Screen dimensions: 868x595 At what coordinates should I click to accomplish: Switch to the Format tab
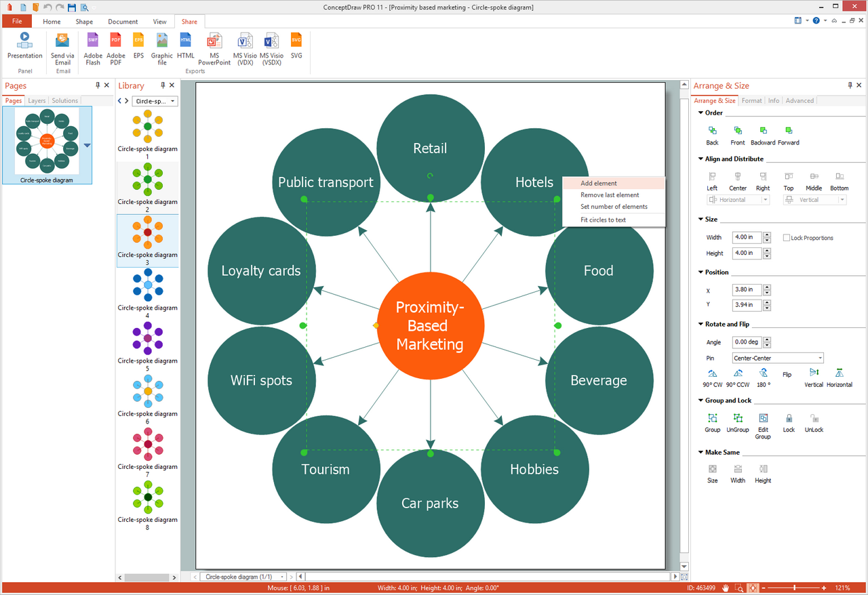pos(751,100)
